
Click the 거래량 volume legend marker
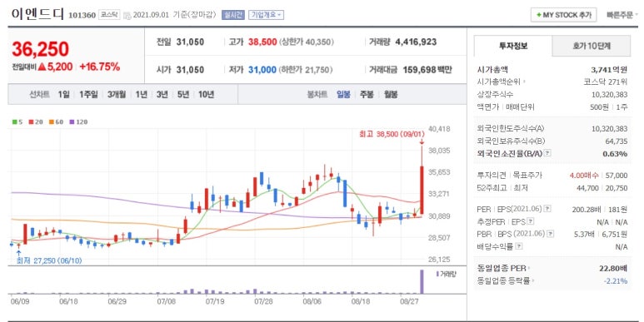pyautogui.click(x=437, y=274)
